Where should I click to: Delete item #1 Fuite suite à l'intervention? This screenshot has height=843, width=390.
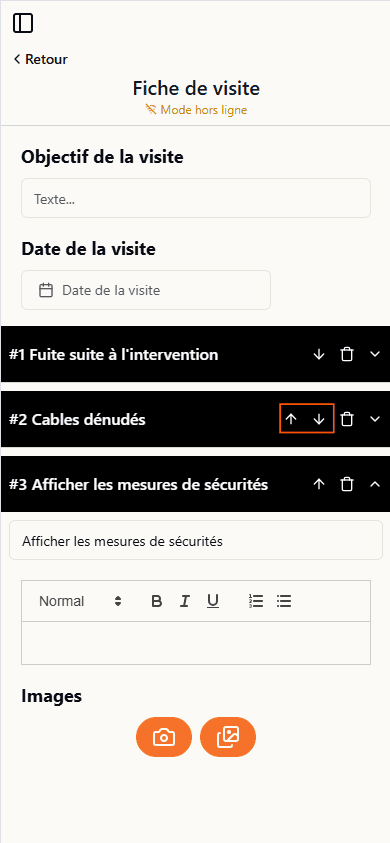tap(348, 354)
